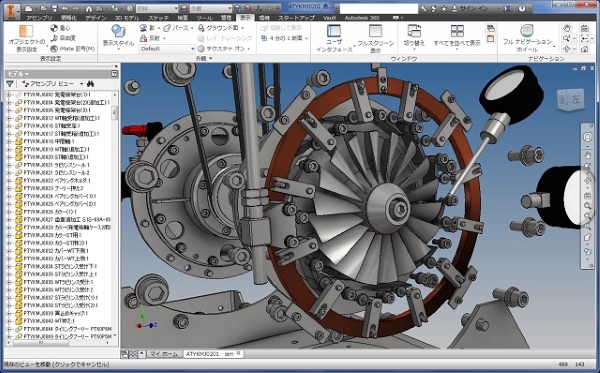Toggle 反射 reflections on or off
Image resolution: width=600 pixels, height=373 pixels.
[x=150, y=38]
